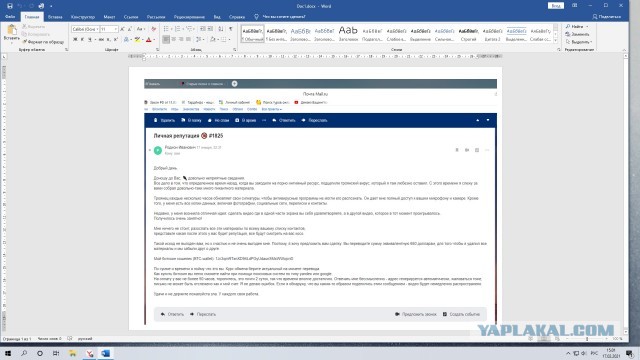
Task: Apply the yellow text highlight color
Action: click(x=138, y=40)
